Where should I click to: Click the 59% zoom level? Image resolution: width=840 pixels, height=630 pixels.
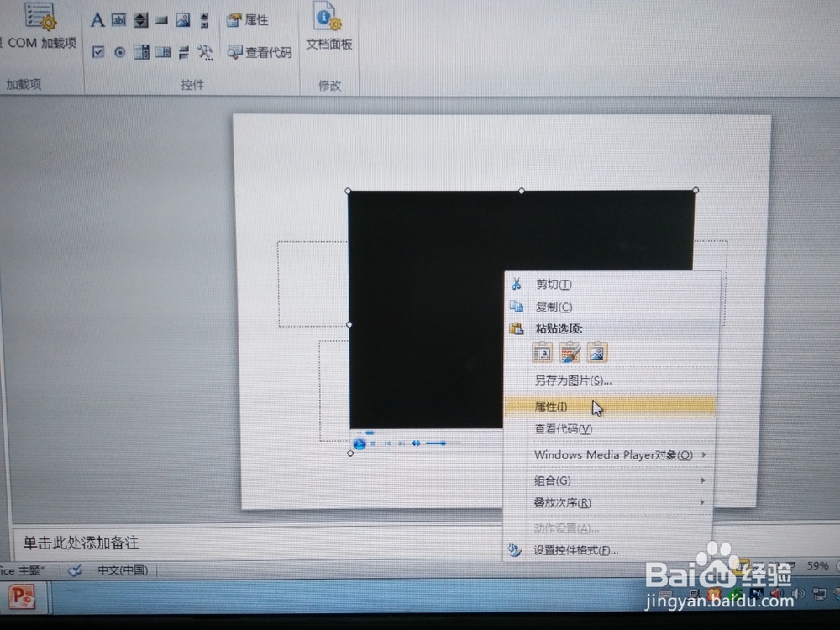(x=817, y=565)
